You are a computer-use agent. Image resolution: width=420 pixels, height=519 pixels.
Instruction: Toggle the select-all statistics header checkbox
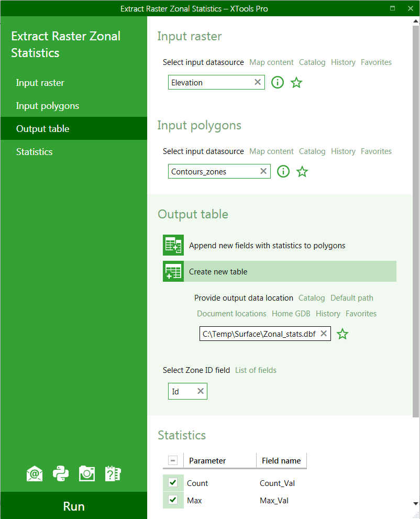pyautogui.click(x=173, y=460)
